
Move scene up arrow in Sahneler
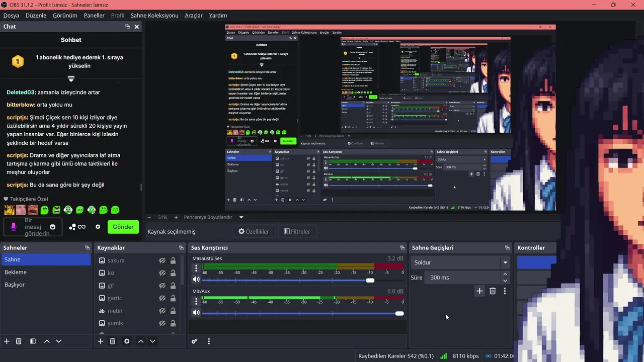click(47, 341)
